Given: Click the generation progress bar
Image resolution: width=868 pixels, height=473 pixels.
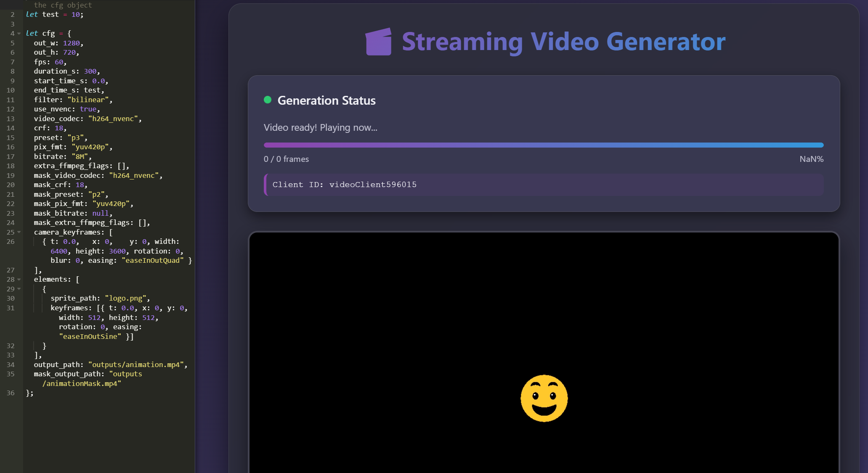Looking at the screenshot, I should (544, 145).
